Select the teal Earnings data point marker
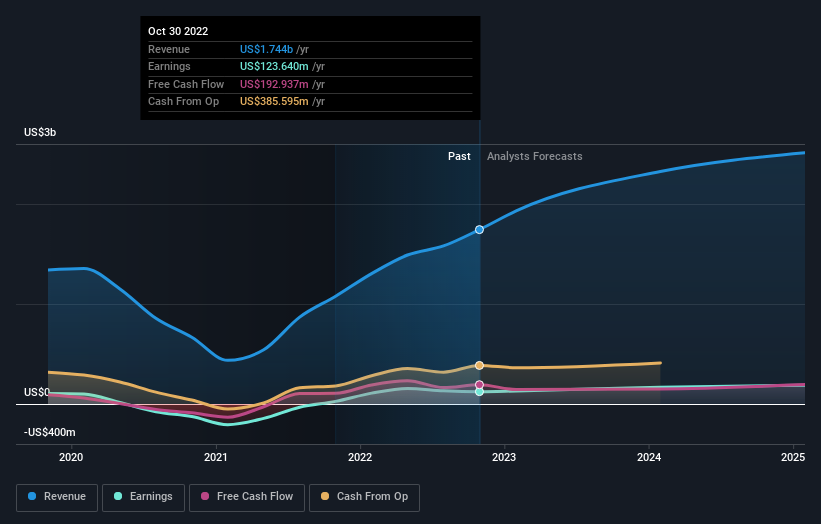The image size is (821, 524). click(479, 392)
